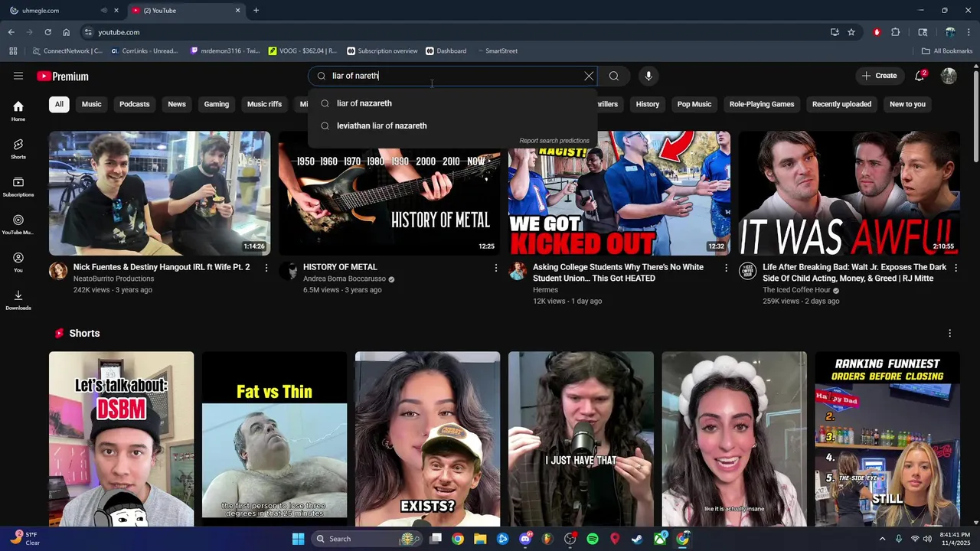This screenshot has width=980, height=551.
Task: Click inside the YouTube search field
Action: (453, 76)
